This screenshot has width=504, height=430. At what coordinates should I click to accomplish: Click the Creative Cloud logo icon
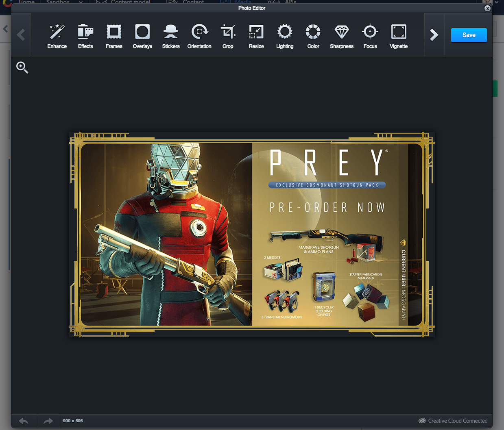click(422, 421)
